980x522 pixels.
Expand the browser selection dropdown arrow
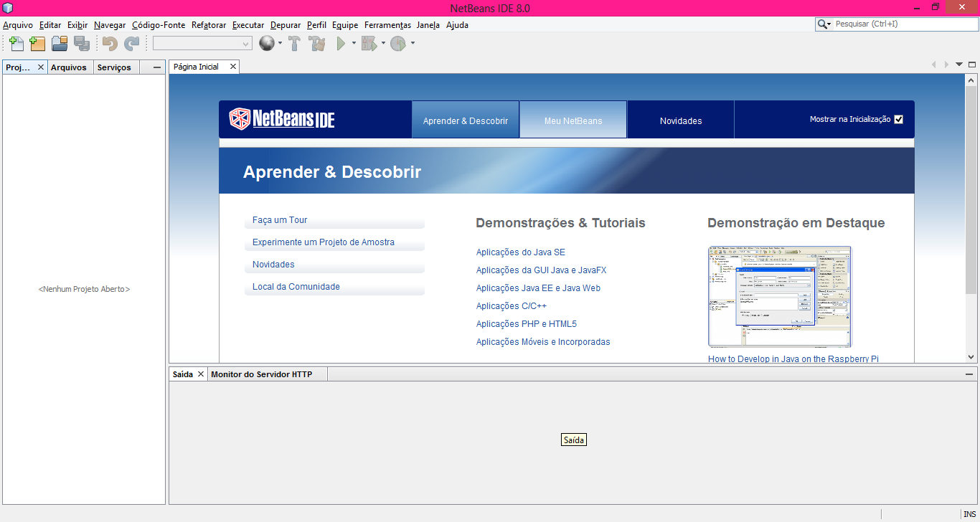pyautogui.click(x=280, y=44)
